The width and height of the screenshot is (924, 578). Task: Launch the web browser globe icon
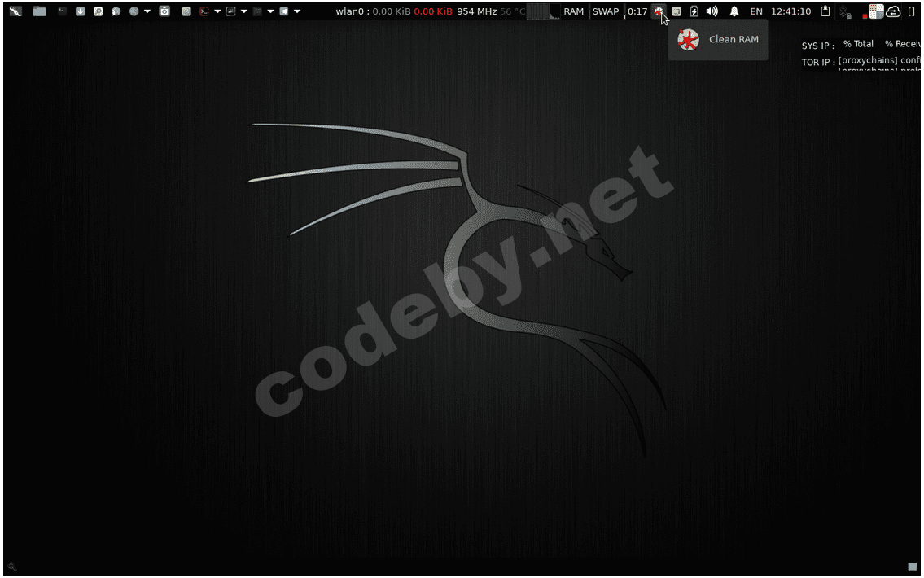(116, 11)
